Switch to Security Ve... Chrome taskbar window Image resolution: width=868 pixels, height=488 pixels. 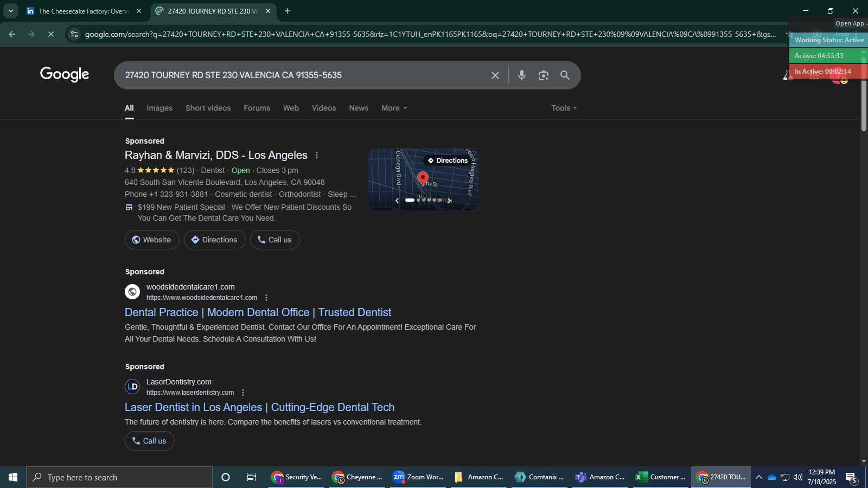296,477
